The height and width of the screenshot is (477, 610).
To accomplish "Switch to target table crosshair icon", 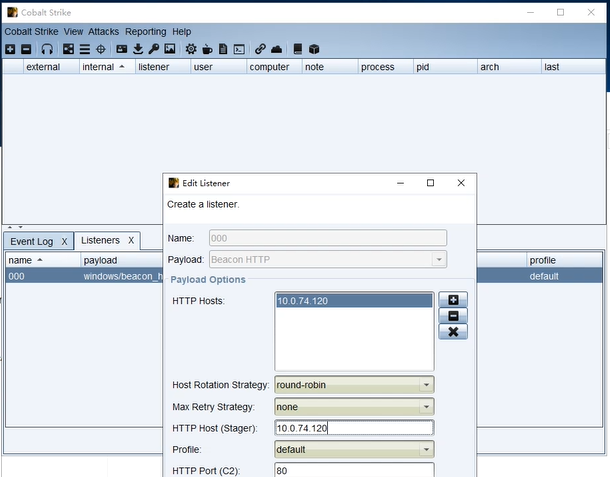I will 101,49.
